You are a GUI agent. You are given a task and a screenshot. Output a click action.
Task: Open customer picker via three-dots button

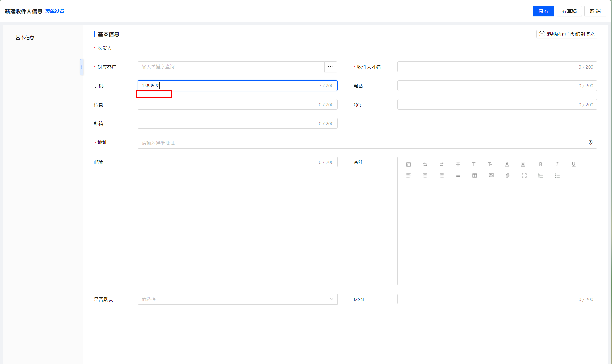click(331, 67)
